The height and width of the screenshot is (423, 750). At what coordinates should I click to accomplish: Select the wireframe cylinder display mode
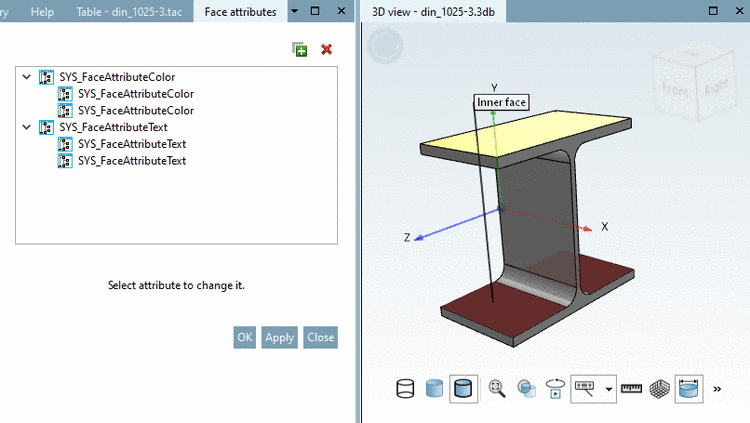point(405,389)
